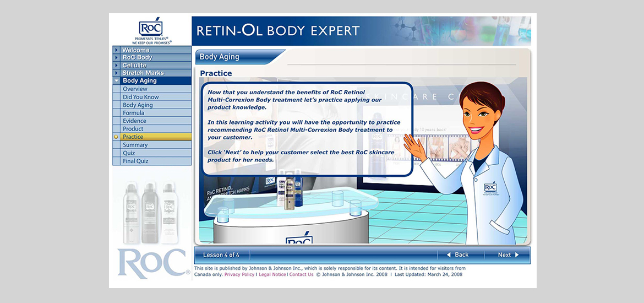Open the Did You Know page
644x303 pixels.
click(x=140, y=97)
